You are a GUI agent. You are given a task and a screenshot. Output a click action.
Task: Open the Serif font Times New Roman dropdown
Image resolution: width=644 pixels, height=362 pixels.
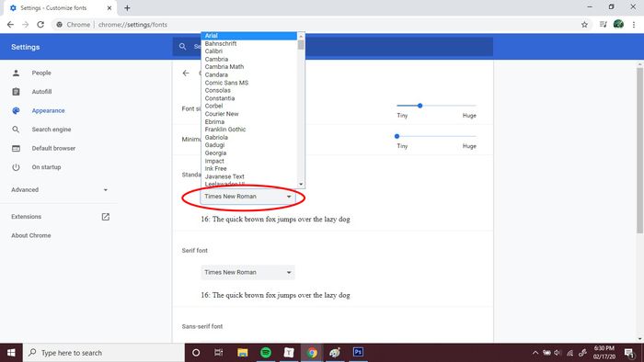click(x=248, y=272)
